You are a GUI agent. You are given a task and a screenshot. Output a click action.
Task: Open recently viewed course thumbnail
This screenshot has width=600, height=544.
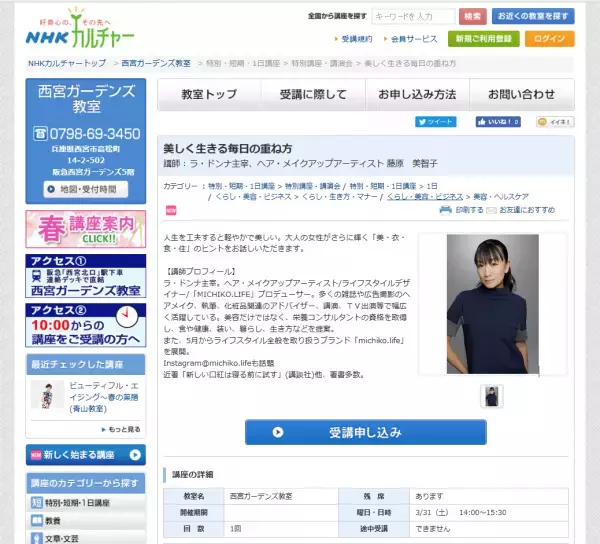tap(47, 395)
